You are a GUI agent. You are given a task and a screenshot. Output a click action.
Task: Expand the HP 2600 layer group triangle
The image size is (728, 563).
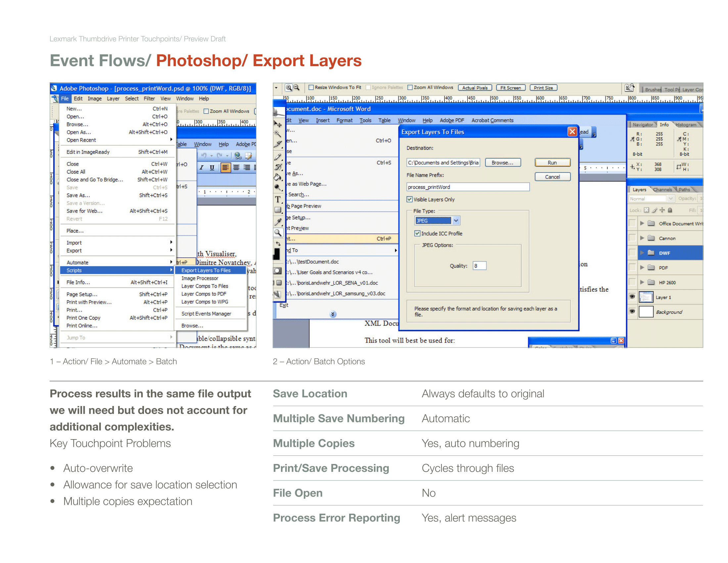(x=642, y=282)
